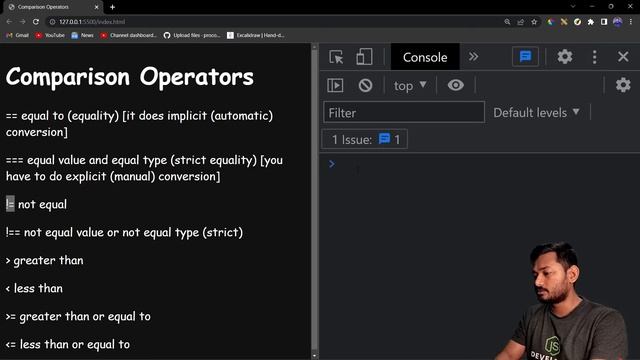Open the issues message badge in DevTools header
Viewport: 640px width, 360px height.
(x=525, y=56)
